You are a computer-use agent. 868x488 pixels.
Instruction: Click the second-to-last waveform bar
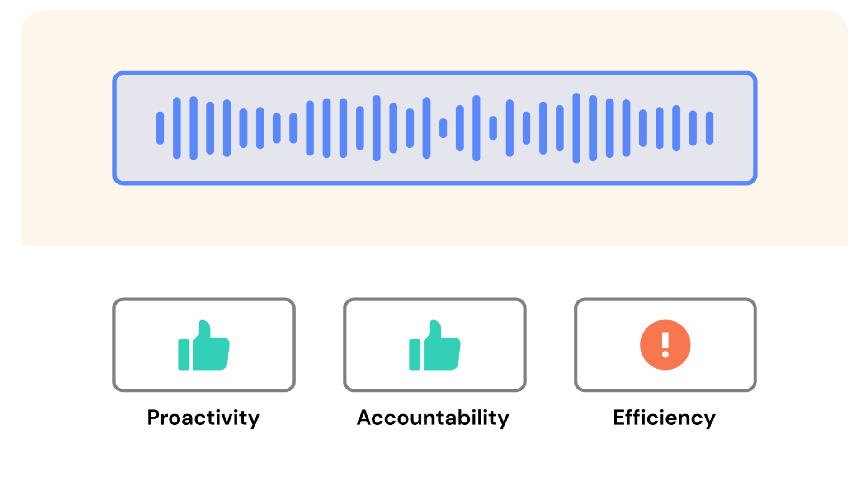693,128
